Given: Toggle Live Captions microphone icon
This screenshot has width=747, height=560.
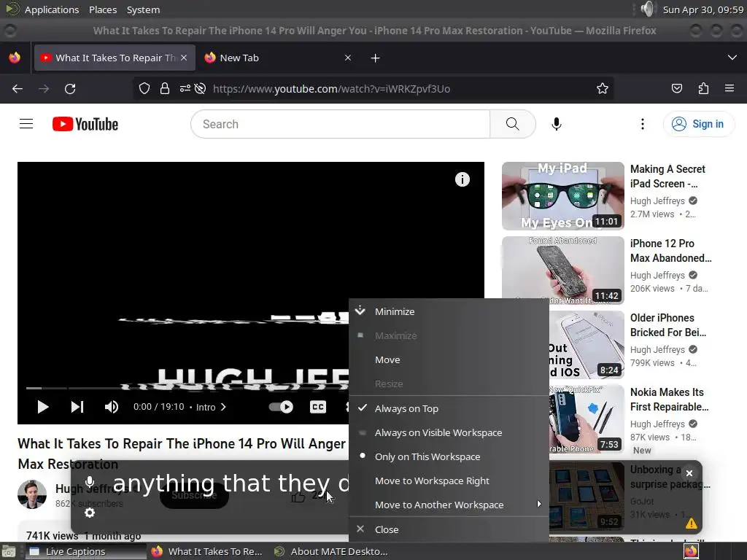Looking at the screenshot, I should tap(90, 482).
